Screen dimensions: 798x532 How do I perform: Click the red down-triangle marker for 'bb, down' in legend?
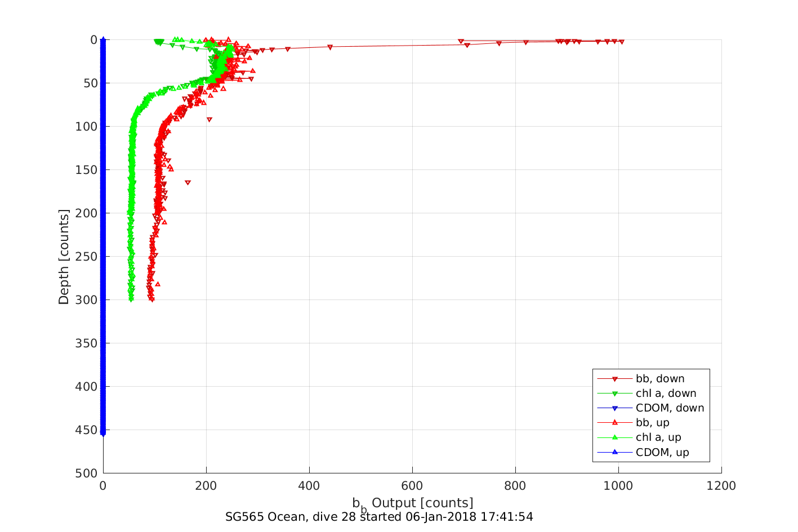coord(615,379)
